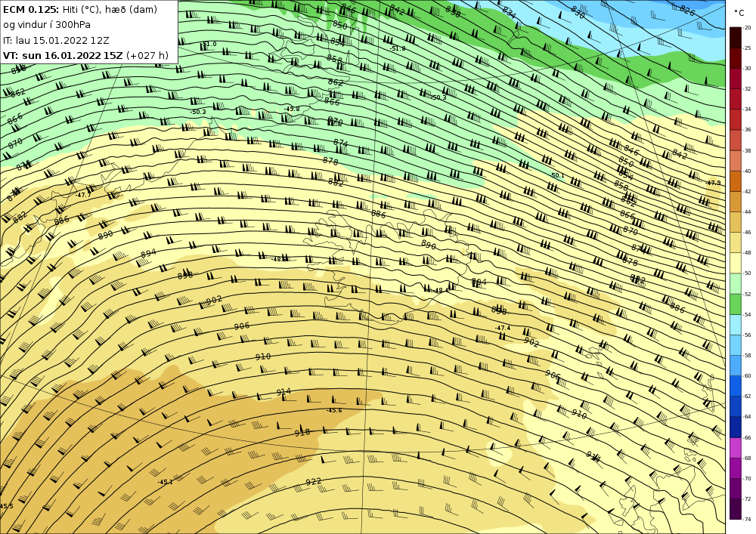The image size is (756, 534).
Task: Click the '-25' label on the color scale
Action: pos(748,48)
